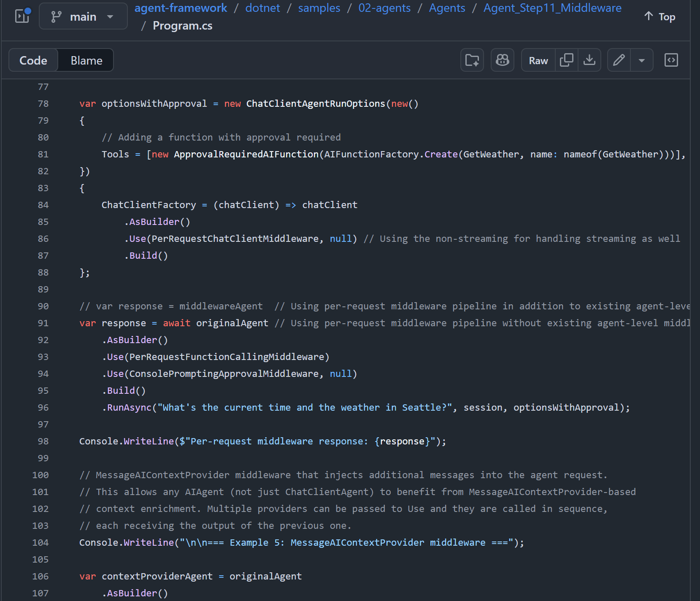Open file in Copilot workspace icon
This screenshot has width=700, height=601.
pyautogui.click(x=472, y=60)
